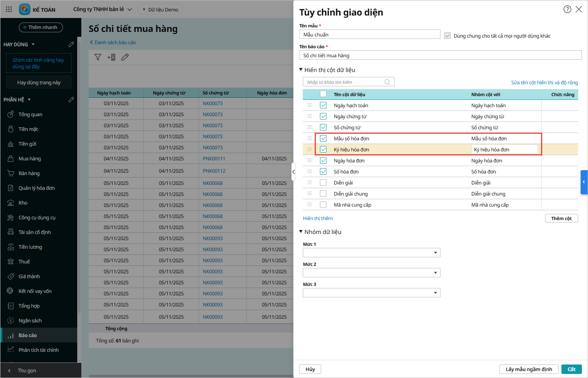This screenshot has width=588, height=378.
Task: Click the Thêm cột button
Action: click(561, 218)
